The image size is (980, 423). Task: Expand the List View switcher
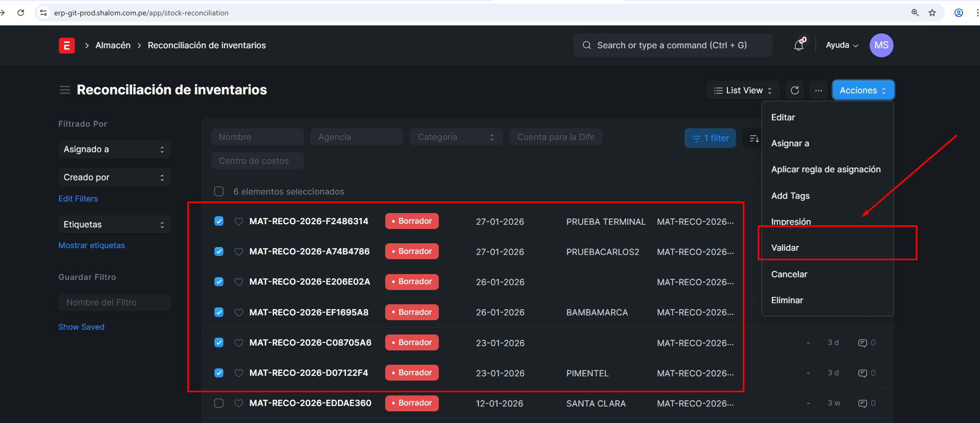click(x=743, y=91)
